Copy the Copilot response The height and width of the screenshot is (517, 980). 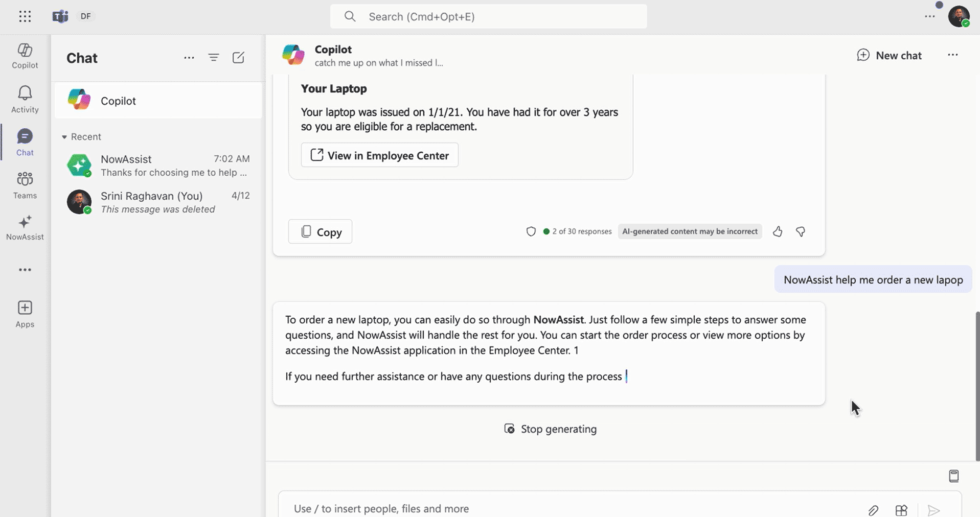click(x=320, y=232)
